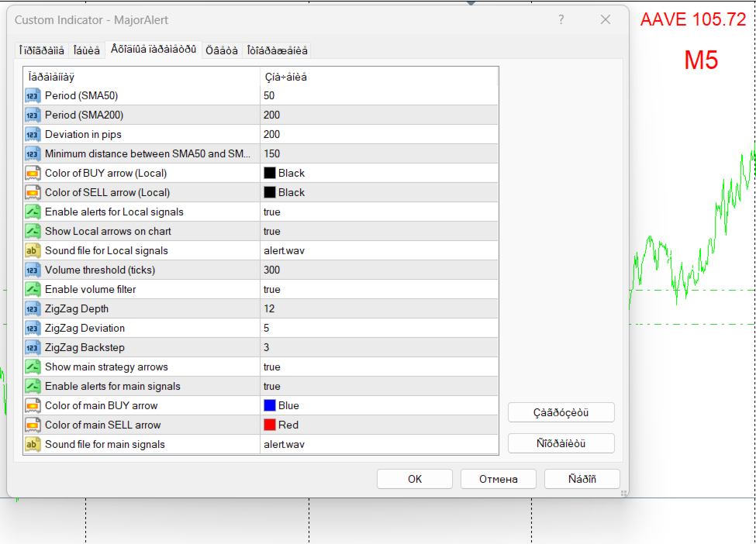This screenshot has width=756, height=544.
Task: Click the Отмена cancel button
Action: point(499,479)
